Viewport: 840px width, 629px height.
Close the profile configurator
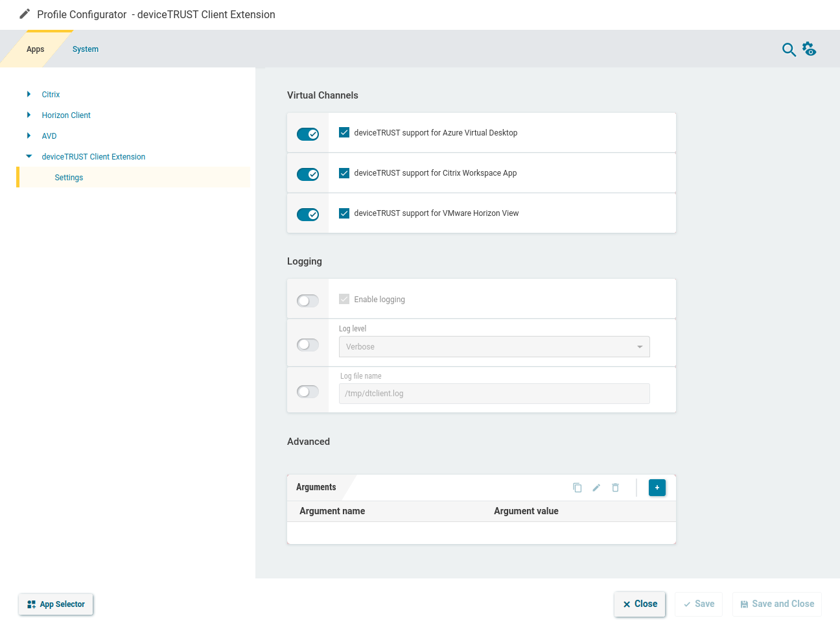pos(640,604)
